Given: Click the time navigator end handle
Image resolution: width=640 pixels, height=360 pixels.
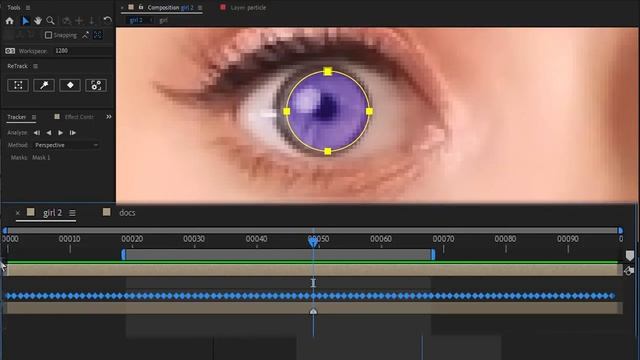Looking at the screenshot, I should (620, 231).
